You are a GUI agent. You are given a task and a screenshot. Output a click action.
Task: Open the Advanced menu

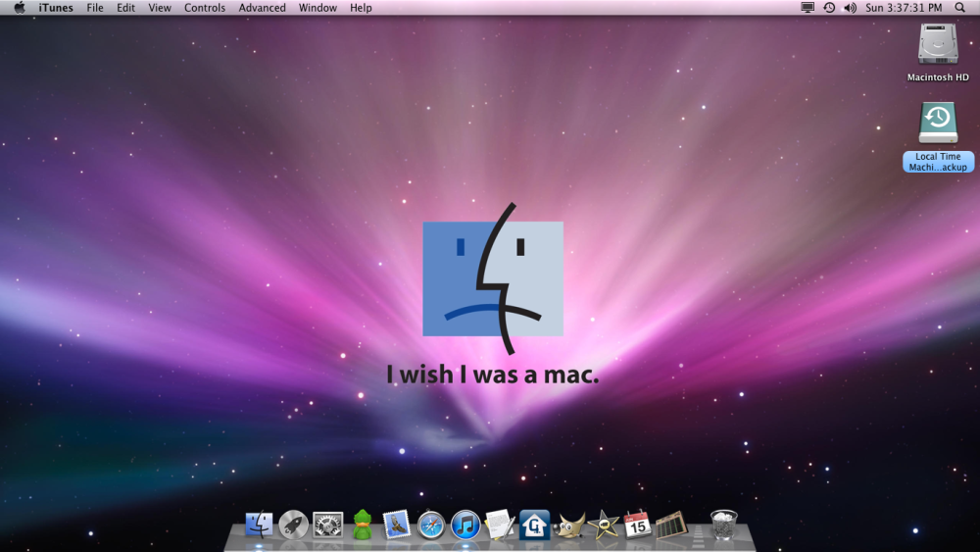point(262,8)
